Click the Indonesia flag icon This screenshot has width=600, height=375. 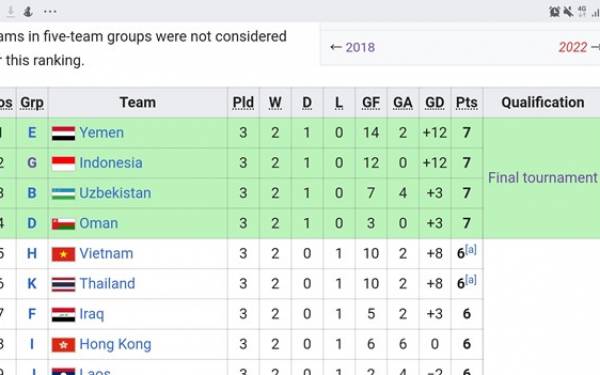click(x=64, y=163)
